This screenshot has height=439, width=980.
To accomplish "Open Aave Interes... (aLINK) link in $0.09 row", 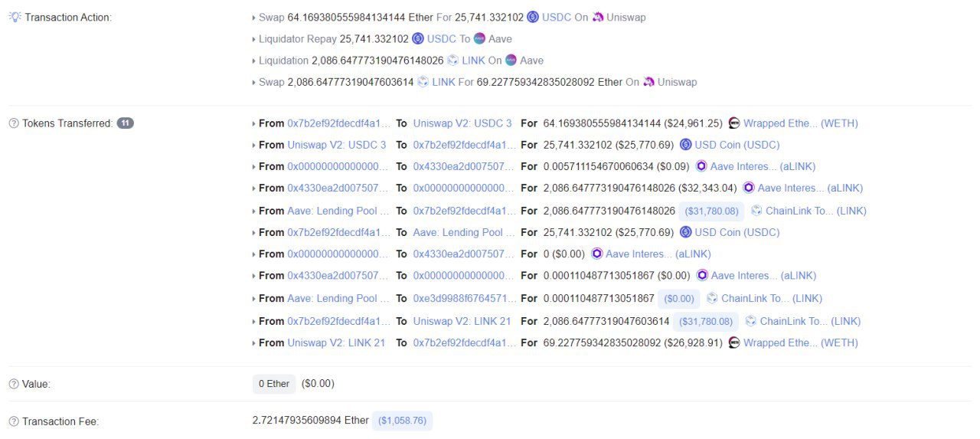I will 763,166.
